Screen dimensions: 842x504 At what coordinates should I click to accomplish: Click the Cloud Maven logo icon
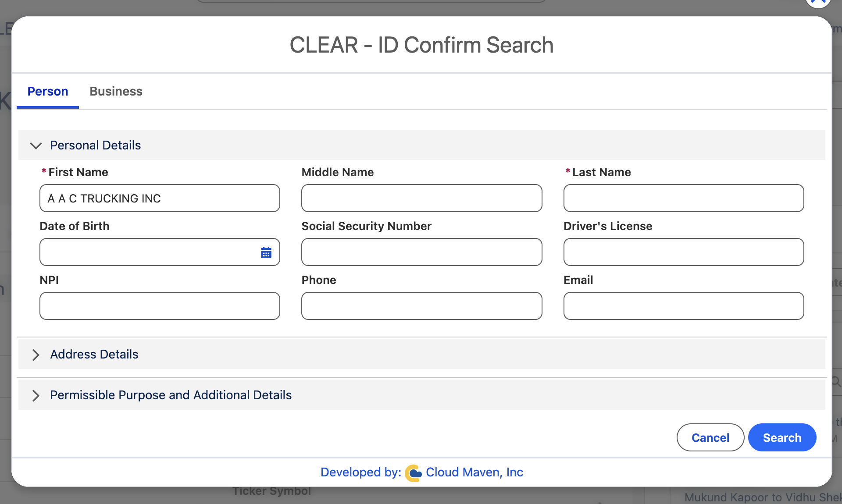pyautogui.click(x=413, y=473)
